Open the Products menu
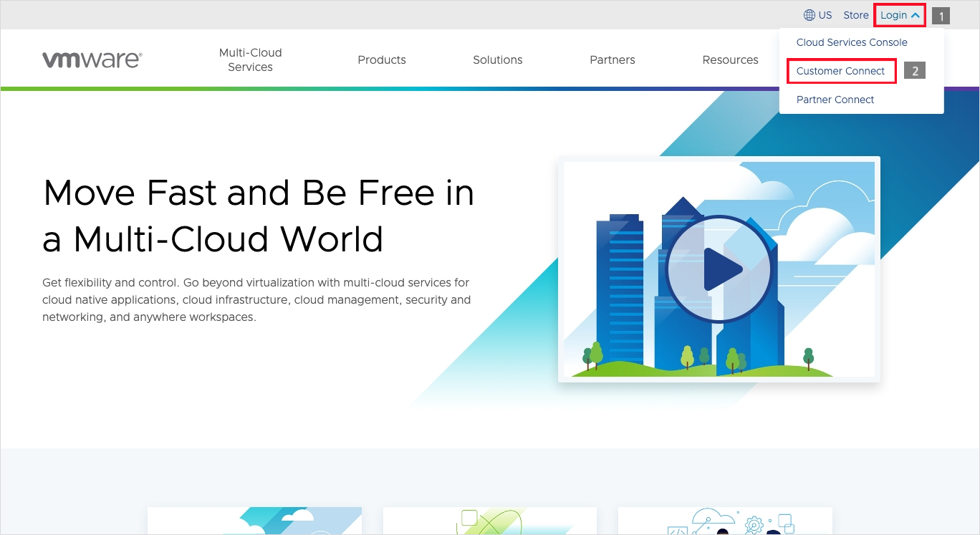The width and height of the screenshot is (980, 535). point(382,60)
